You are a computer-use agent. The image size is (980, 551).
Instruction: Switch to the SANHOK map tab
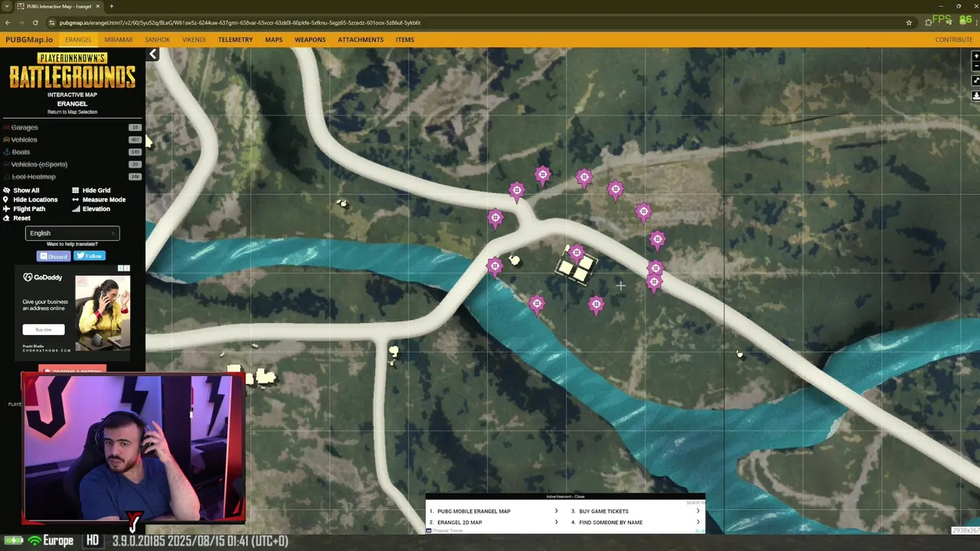pyautogui.click(x=158, y=40)
